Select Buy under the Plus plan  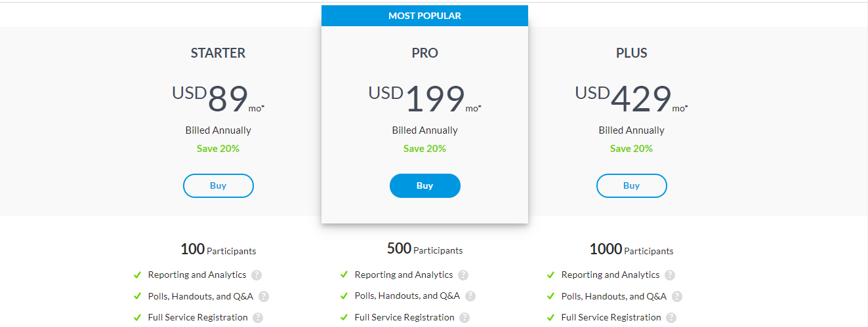[631, 185]
